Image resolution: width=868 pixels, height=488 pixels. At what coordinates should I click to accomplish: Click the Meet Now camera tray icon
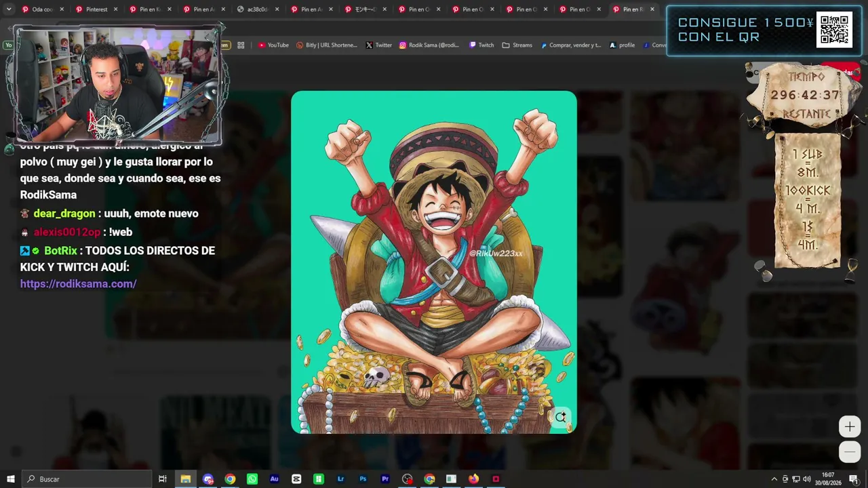(x=785, y=479)
